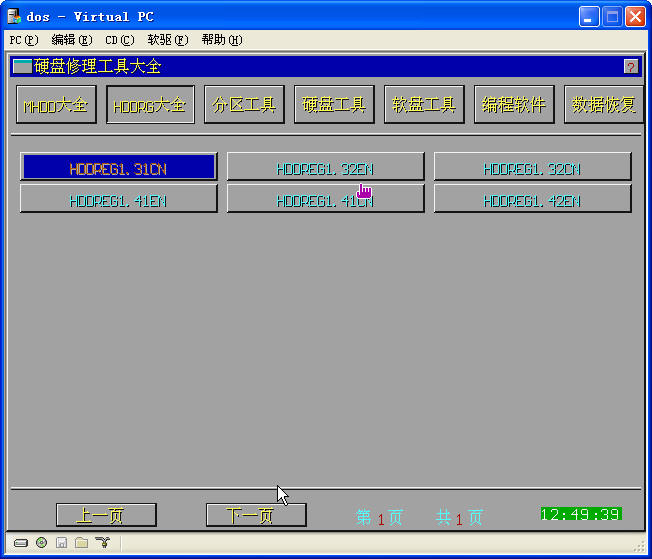Open the 硬盘工具 category
The image size is (652, 559).
click(x=334, y=104)
